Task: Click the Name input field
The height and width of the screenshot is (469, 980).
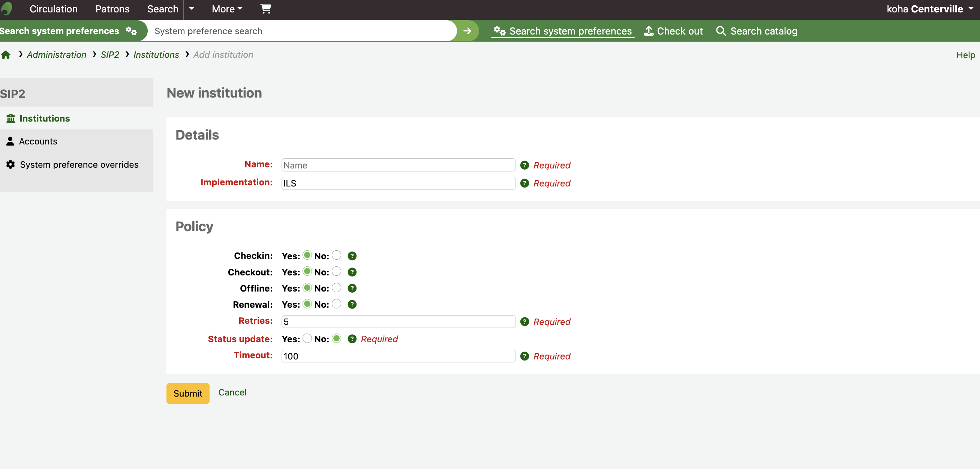Action: click(x=398, y=165)
